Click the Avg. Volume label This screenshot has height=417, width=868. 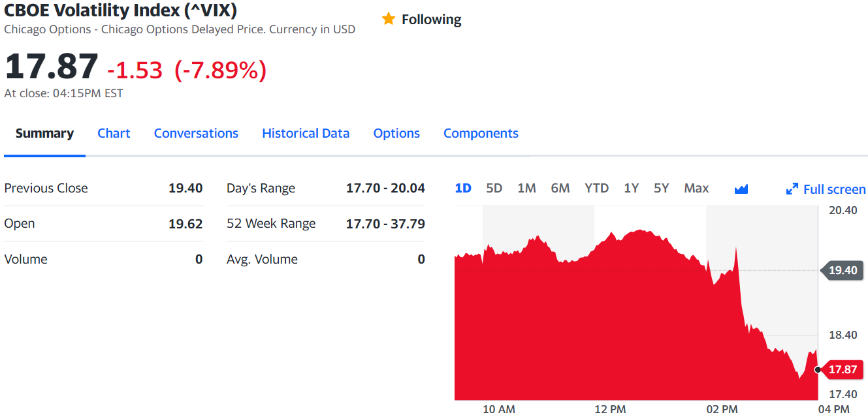tap(262, 259)
